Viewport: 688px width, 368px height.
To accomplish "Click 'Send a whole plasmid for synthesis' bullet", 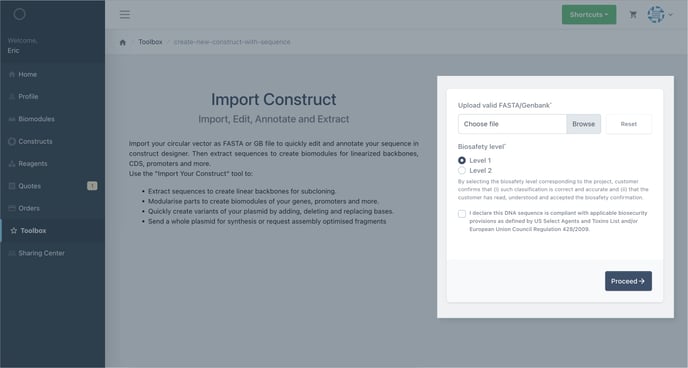I will pos(267,222).
